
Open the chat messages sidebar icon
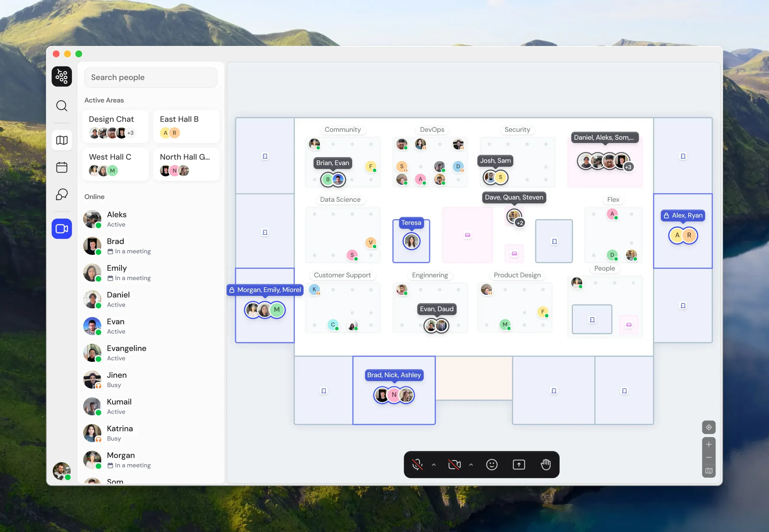62,194
